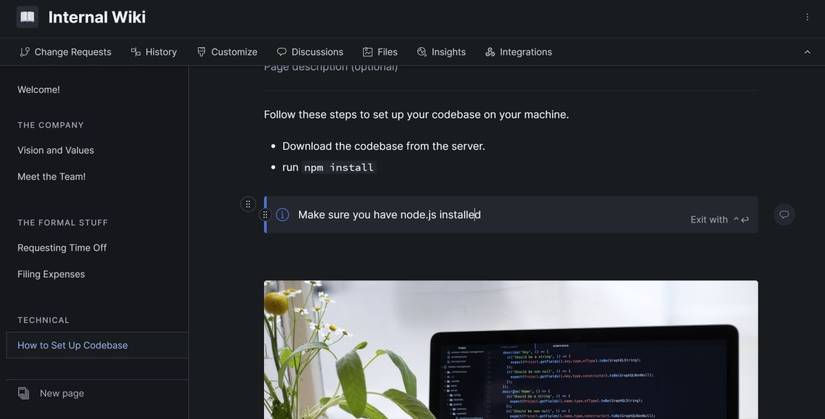The image size is (825, 419).
Task: Click the New page icon
Action: tap(24, 393)
